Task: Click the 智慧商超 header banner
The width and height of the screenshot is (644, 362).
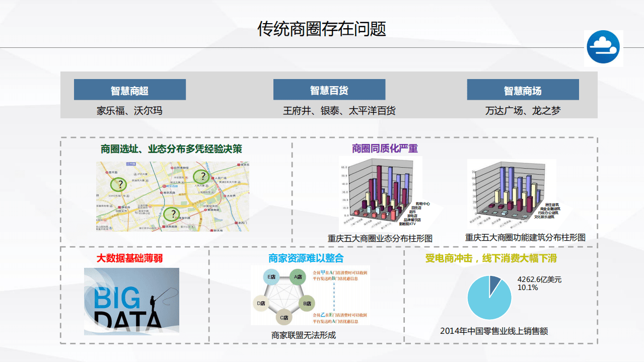Action: (x=129, y=89)
